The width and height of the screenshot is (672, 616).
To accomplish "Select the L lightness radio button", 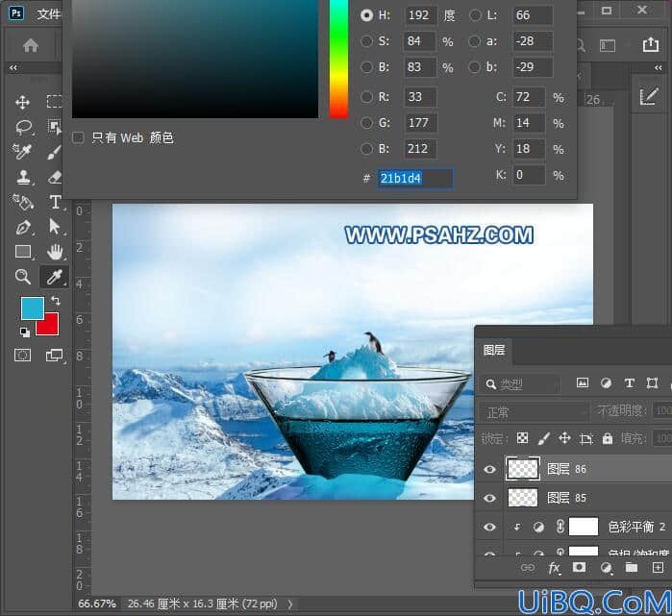I will [x=475, y=15].
